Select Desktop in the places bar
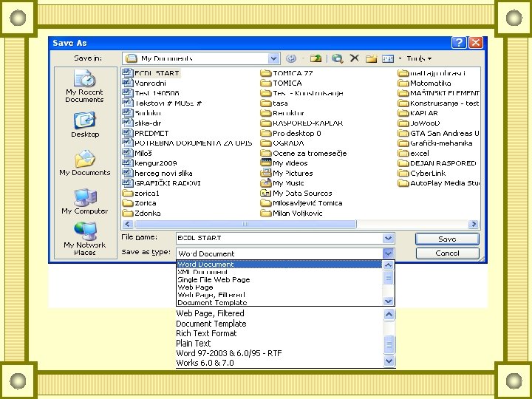Image resolution: width=532 pixels, height=399 pixels. 85,125
